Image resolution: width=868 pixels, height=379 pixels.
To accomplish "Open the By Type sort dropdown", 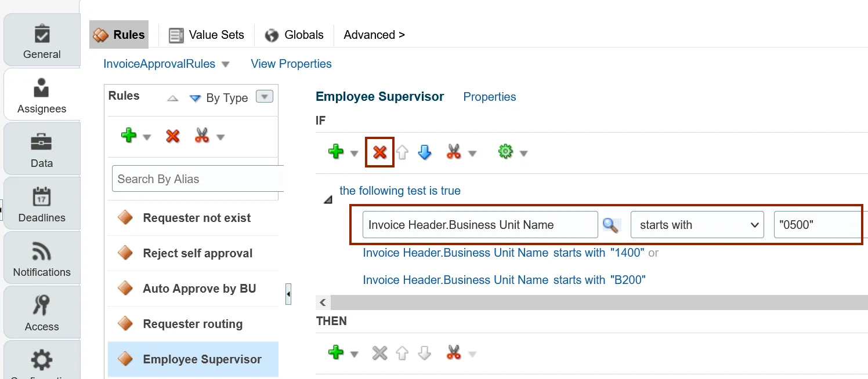I will point(265,97).
